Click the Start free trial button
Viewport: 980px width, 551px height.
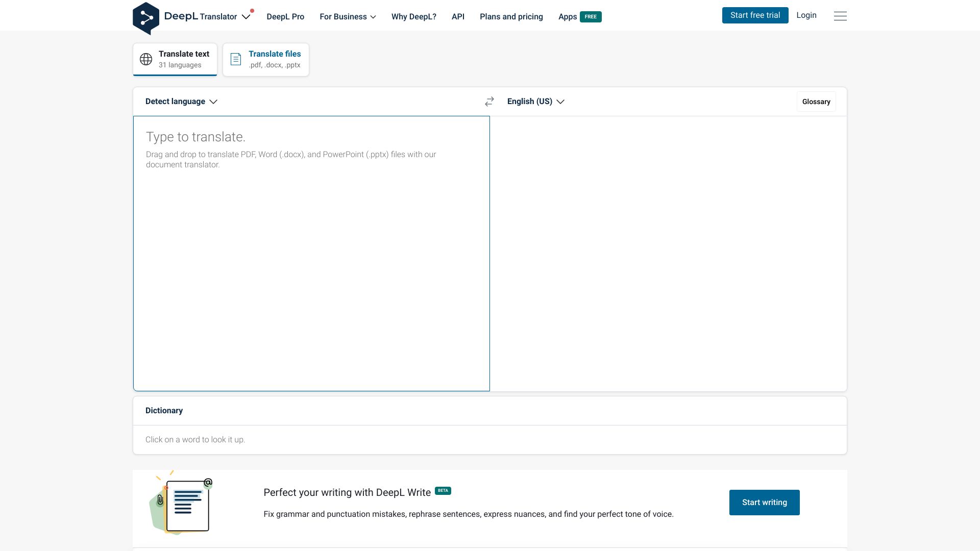[x=755, y=15]
